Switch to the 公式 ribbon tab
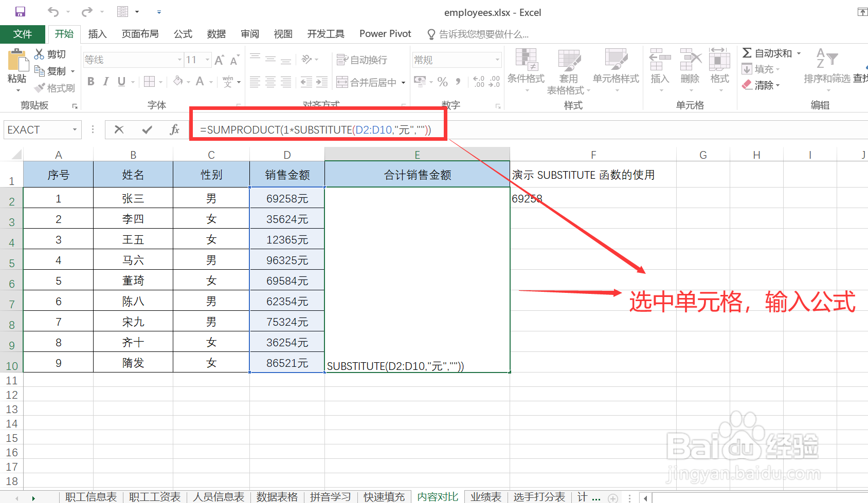This screenshot has height=503, width=868. pyautogui.click(x=183, y=34)
